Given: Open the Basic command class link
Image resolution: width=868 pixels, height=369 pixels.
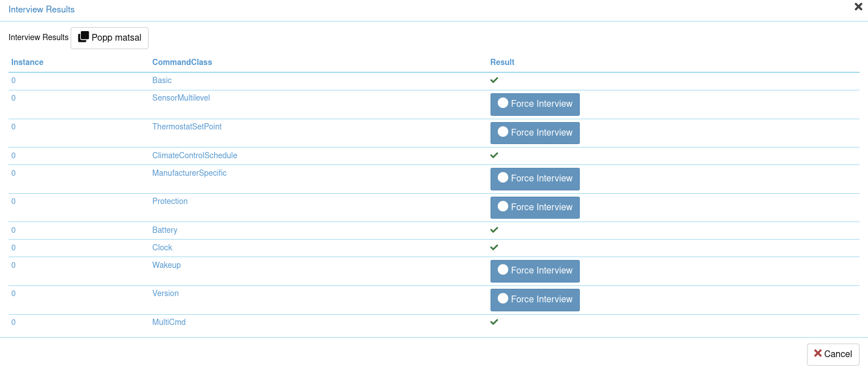Looking at the screenshot, I should tap(162, 80).
